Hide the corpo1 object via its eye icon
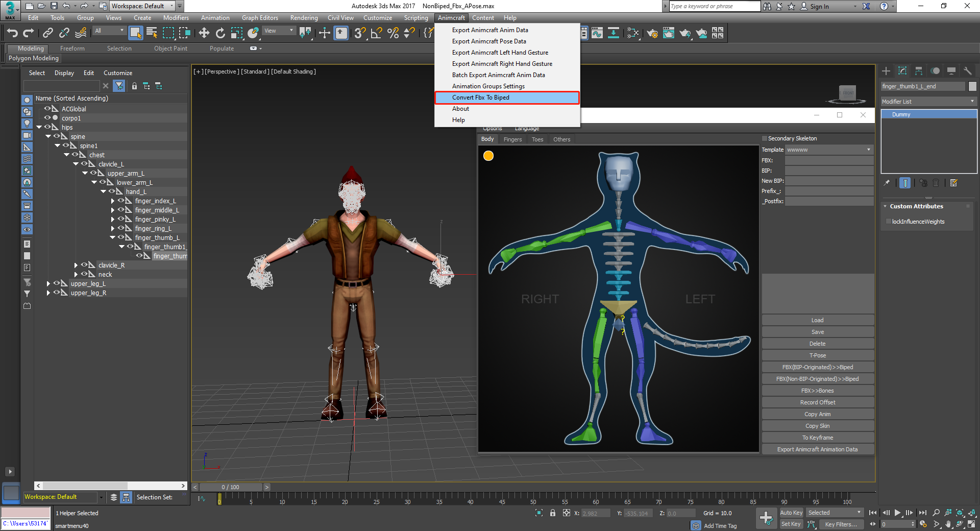The width and height of the screenshot is (980, 531). tap(47, 118)
